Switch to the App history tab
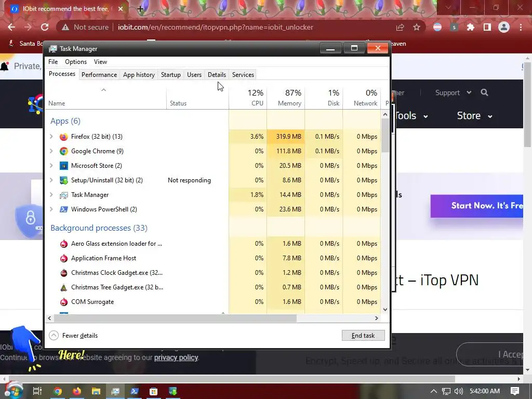532x399 pixels. pos(139,75)
